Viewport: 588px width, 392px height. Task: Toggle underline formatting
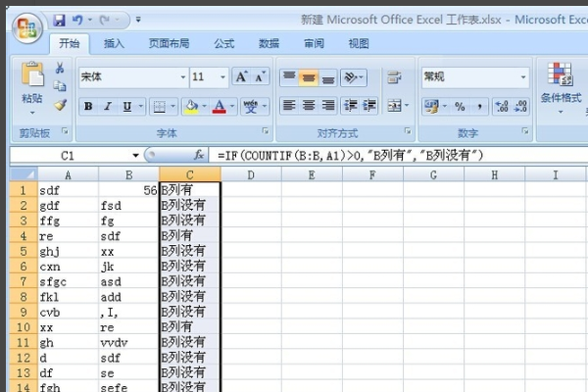[x=127, y=107]
